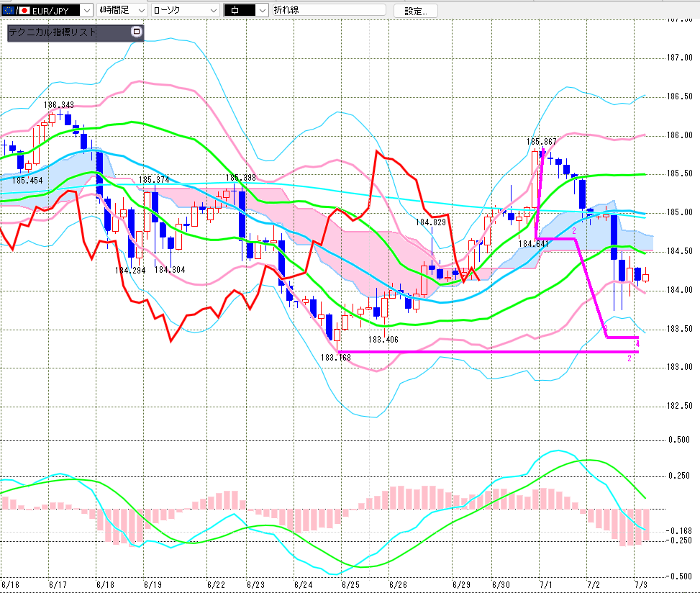Click the 185.00 price axis level

pyautogui.click(x=679, y=212)
